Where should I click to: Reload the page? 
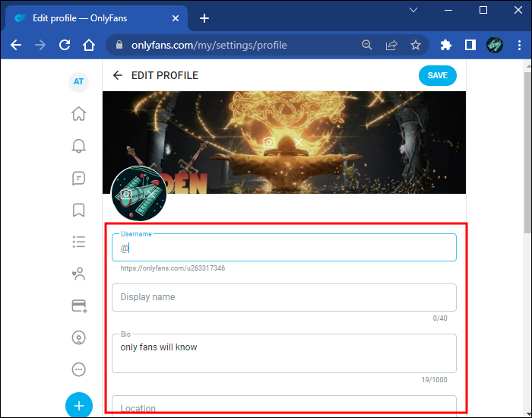point(65,45)
